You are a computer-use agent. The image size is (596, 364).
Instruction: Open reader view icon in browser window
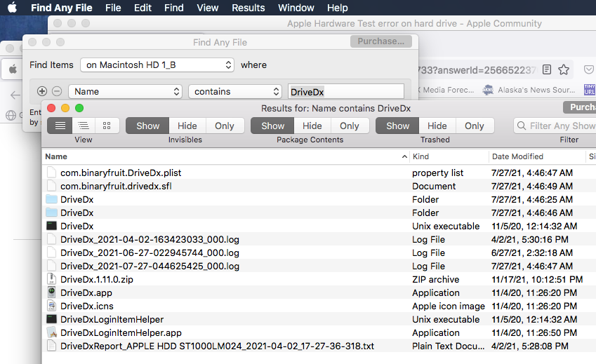pos(547,69)
